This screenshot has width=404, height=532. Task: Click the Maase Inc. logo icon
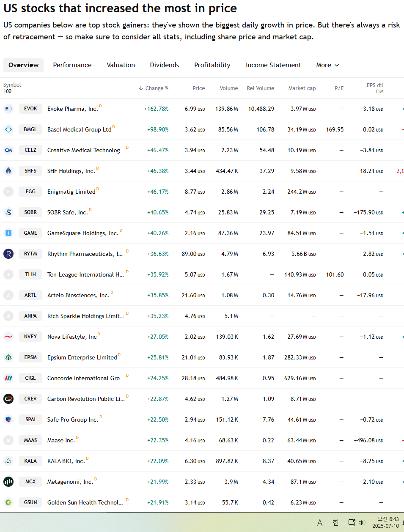[8, 440]
